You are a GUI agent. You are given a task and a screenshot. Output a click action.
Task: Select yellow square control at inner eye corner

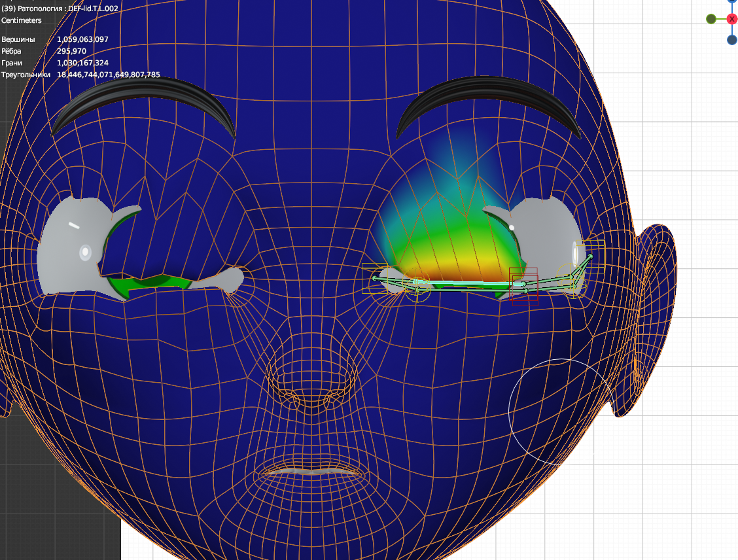[370, 277]
